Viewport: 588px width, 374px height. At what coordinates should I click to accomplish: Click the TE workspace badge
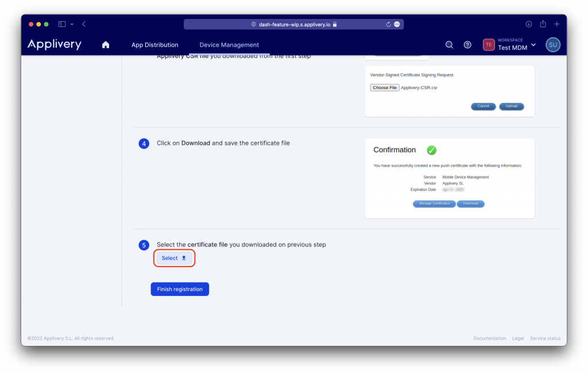489,45
